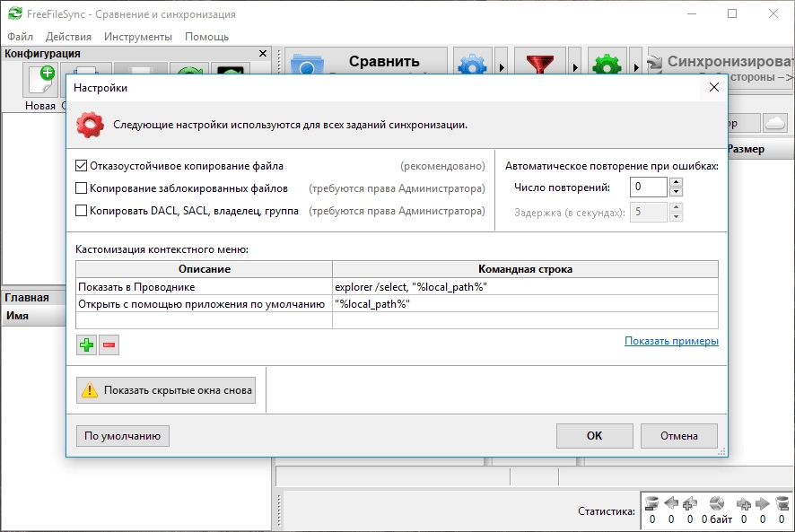This screenshot has height=532, width=795.
Task: Select the "%local_path%" command cell
Action: pos(525,304)
